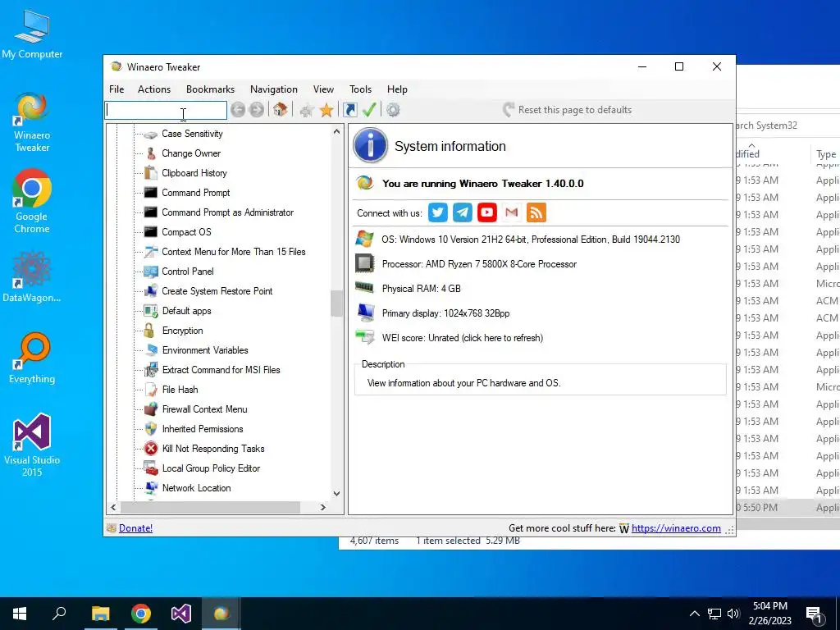Viewport: 840px width, 630px height.
Task: Open the Twitter social icon
Action: coord(438,212)
